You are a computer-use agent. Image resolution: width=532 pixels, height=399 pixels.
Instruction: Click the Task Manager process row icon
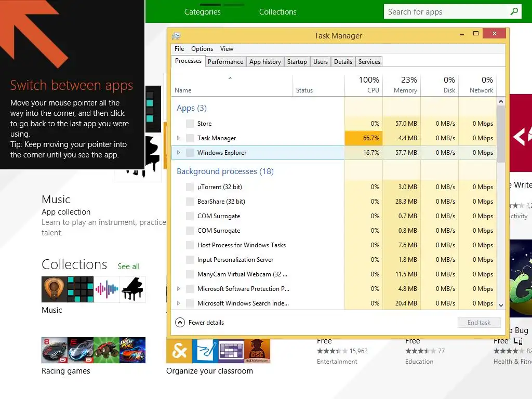[190, 138]
